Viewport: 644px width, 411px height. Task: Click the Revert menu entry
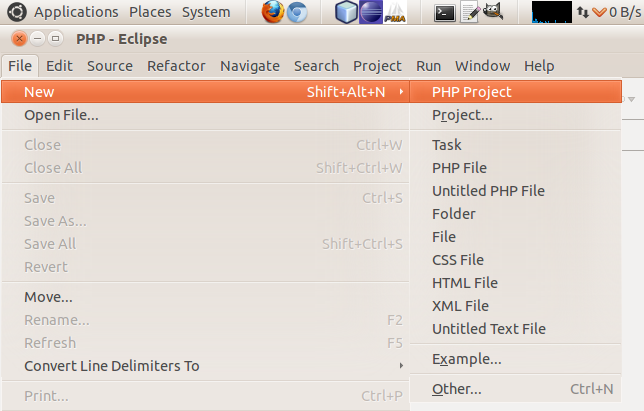tap(205, 267)
